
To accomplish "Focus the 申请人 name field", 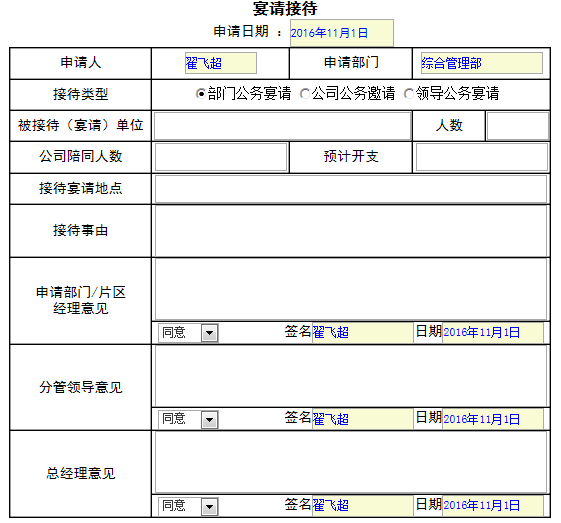I will [x=221, y=63].
